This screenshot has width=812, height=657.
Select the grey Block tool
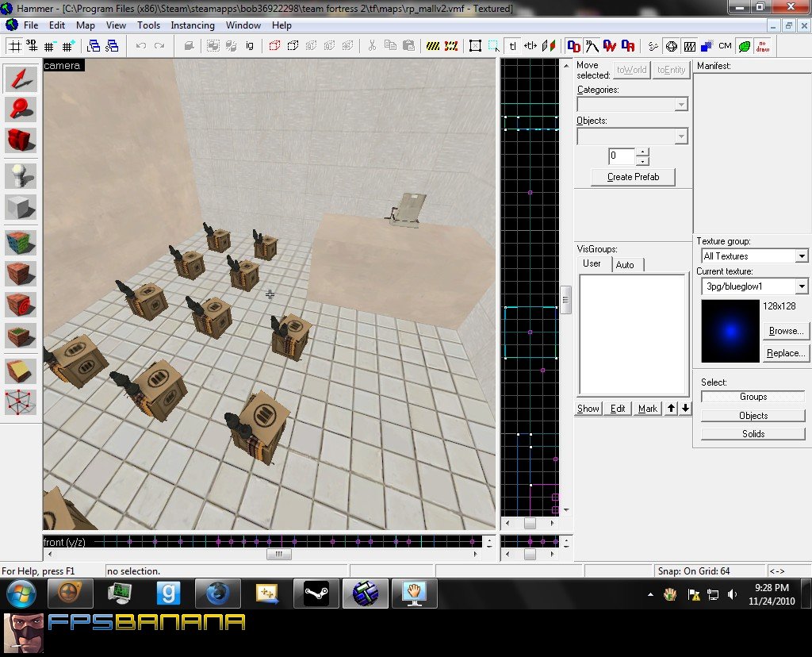21,207
